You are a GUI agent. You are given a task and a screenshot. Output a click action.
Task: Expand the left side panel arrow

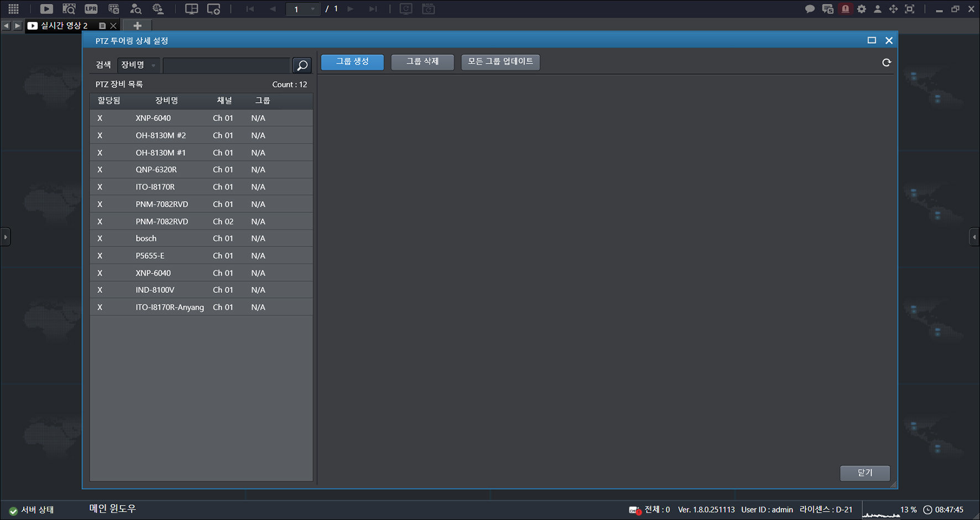pos(5,237)
